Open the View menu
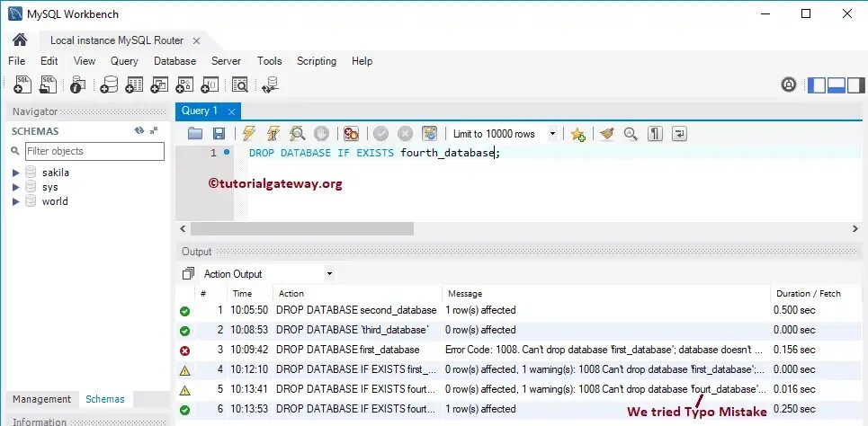The image size is (868, 426). pyautogui.click(x=85, y=61)
